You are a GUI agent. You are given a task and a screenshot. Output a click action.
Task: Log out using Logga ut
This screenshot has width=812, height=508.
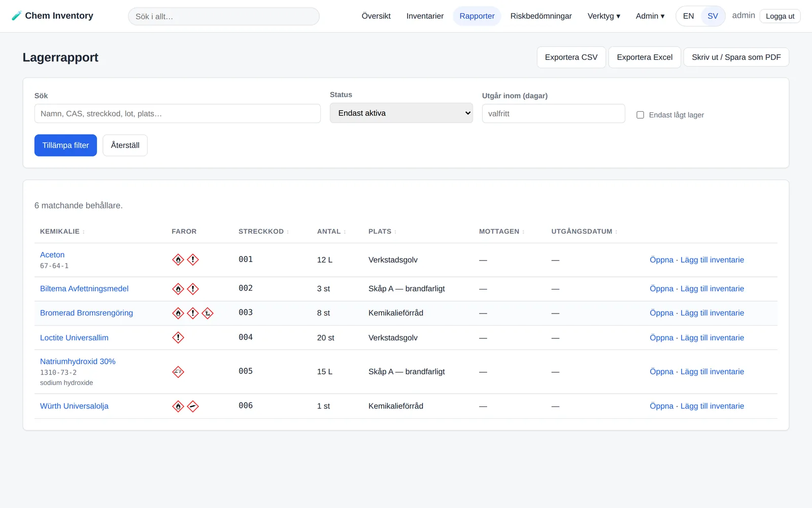780,16
